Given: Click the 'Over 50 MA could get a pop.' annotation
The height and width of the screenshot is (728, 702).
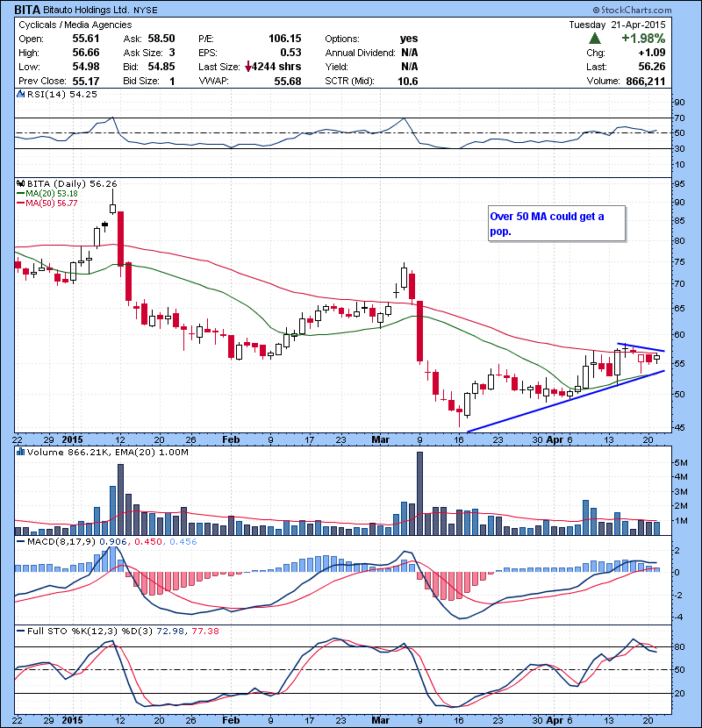Looking at the screenshot, I should (x=556, y=224).
